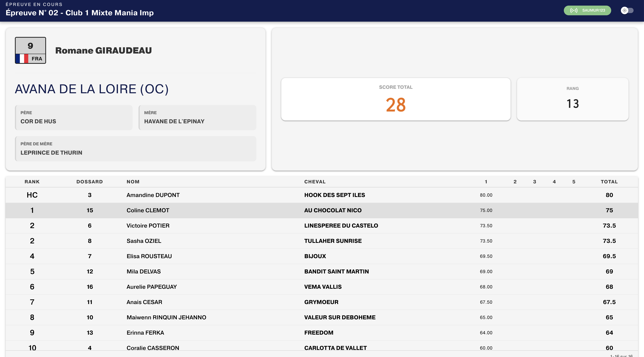Click the TOTAL column header
This screenshot has height=357, width=644.
click(609, 182)
